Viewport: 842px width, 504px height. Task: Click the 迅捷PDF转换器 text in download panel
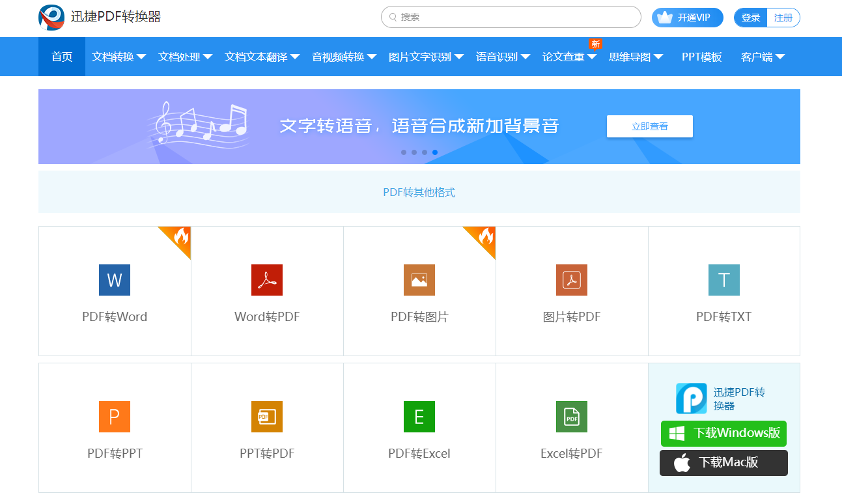point(739,399)
